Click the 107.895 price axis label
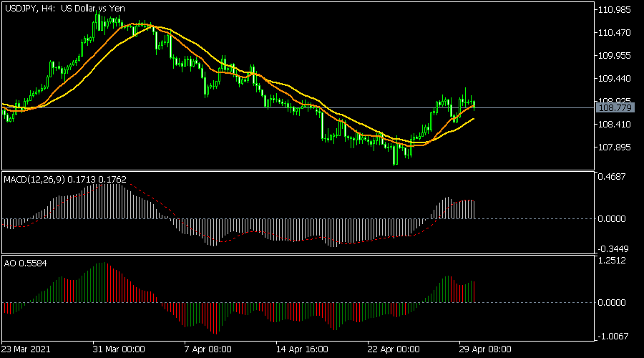 click(617, 147)
